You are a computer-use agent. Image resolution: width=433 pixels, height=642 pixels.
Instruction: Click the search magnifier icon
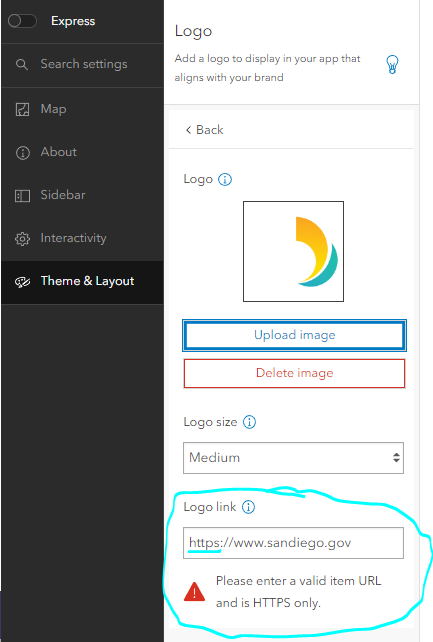click(x=22, y=64)
